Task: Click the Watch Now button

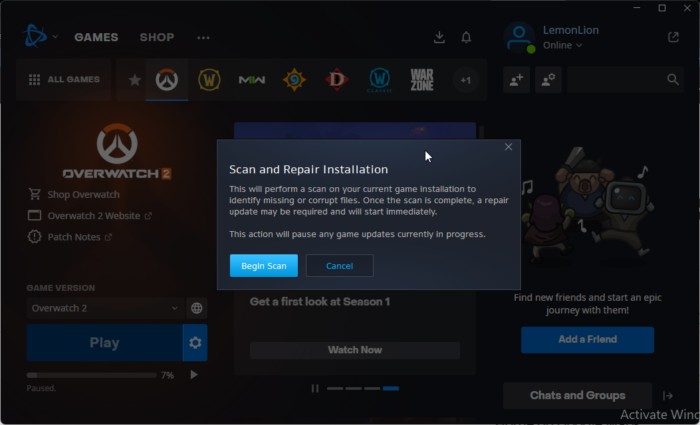Action: pyautogui.click(x=355, y=350)
